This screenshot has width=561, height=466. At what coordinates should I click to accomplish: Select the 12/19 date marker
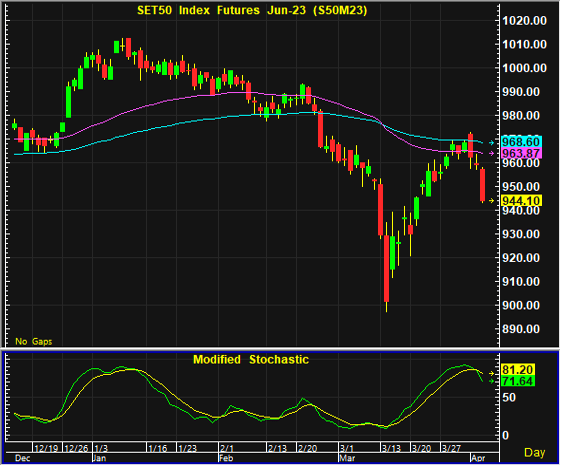coord(47,448)
